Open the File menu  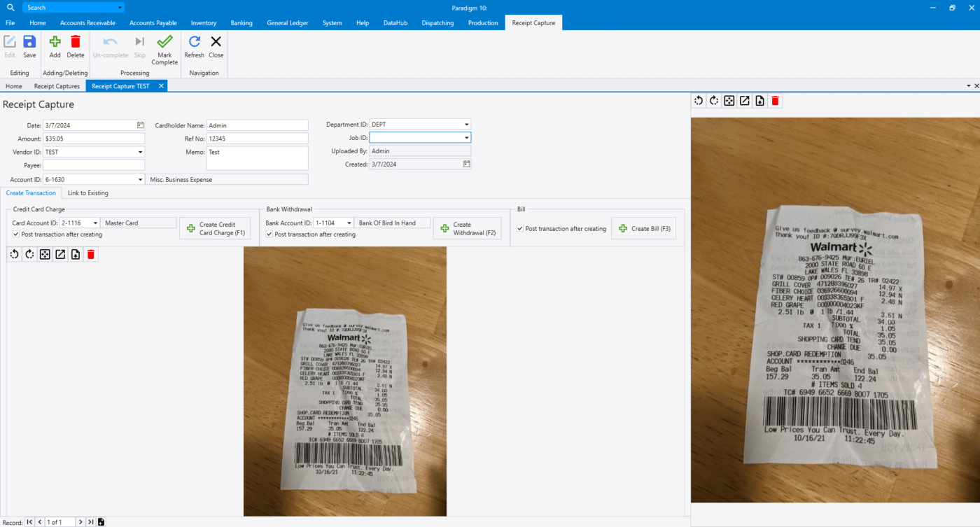pos(10,23)
